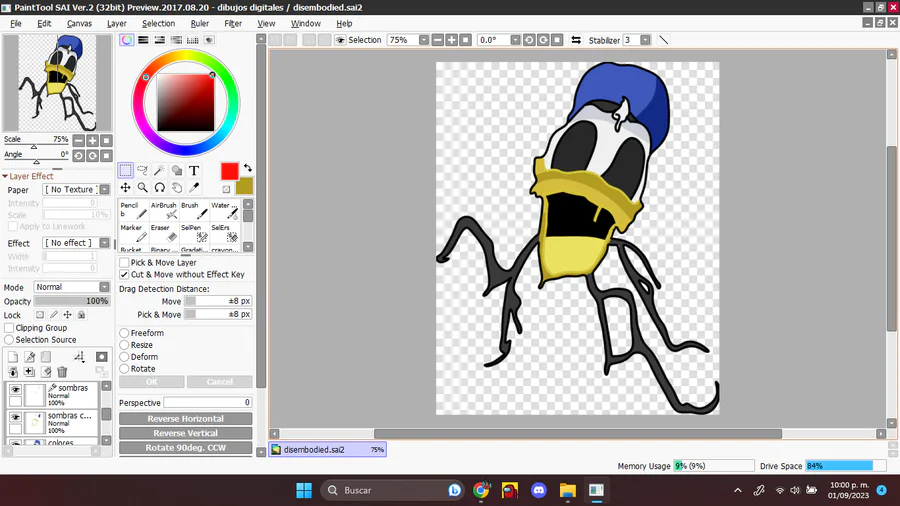Click the olive background color swatch
Screen dimensions: 900x506
245,186
